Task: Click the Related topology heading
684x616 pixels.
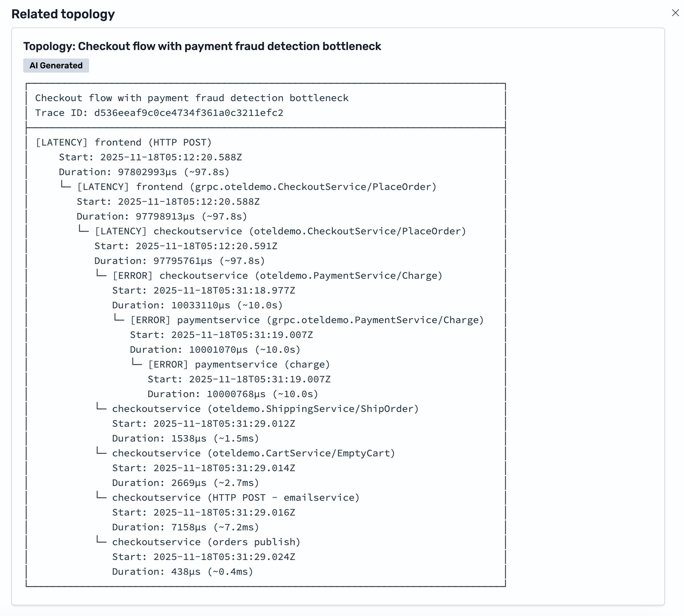Action: tap(63, 14)
